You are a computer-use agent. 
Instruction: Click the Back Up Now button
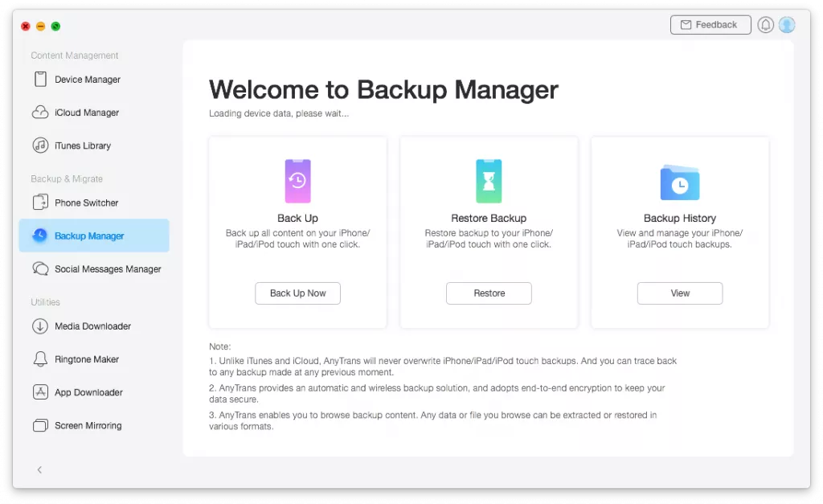point(297,293)
